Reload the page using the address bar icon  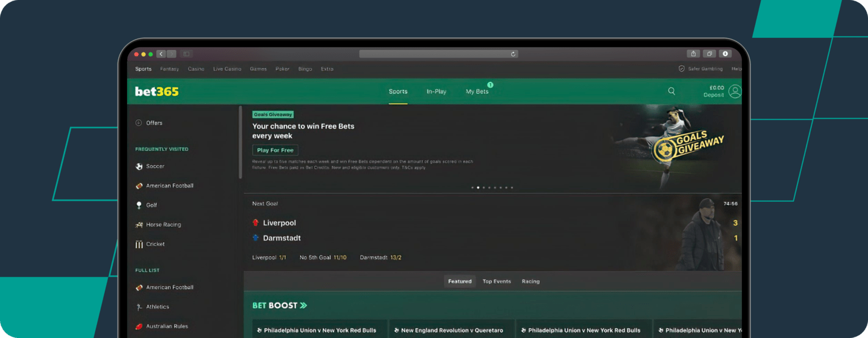[x=513, y=54]
